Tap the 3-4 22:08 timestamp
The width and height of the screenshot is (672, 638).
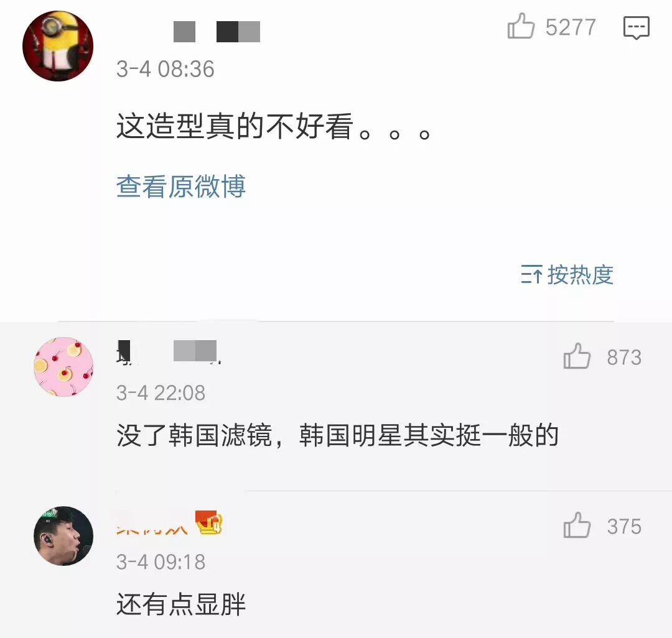[161, 392]
